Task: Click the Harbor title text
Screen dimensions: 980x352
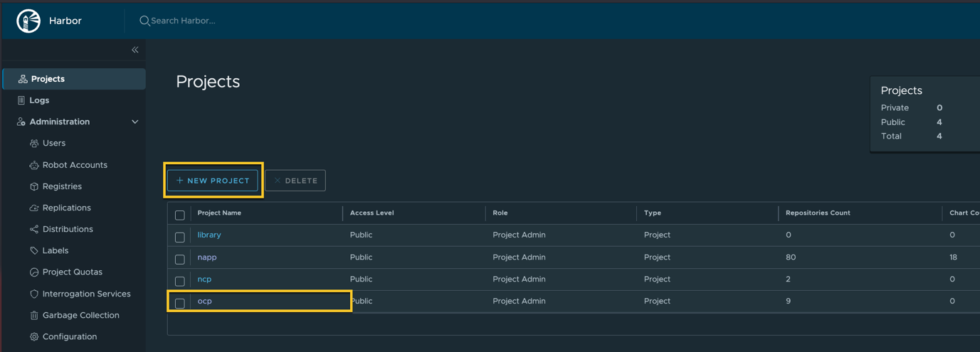Action: click(65, 21)
